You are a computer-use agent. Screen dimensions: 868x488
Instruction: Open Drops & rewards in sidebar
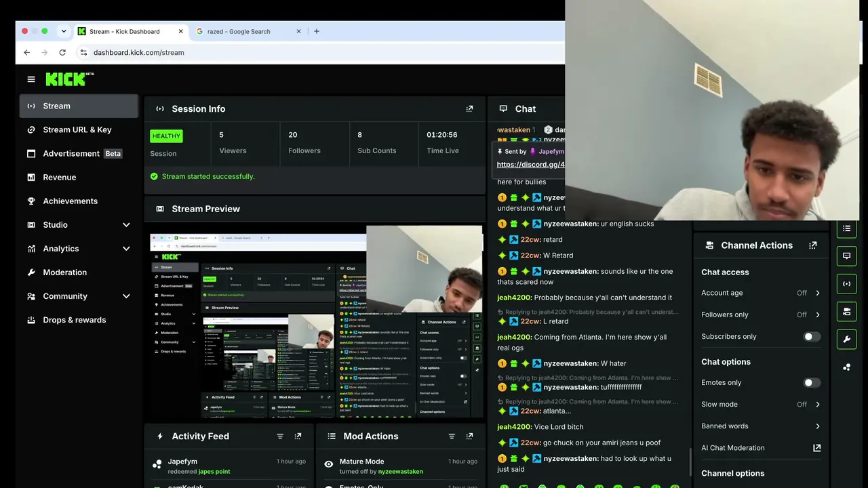pos(79,320)
